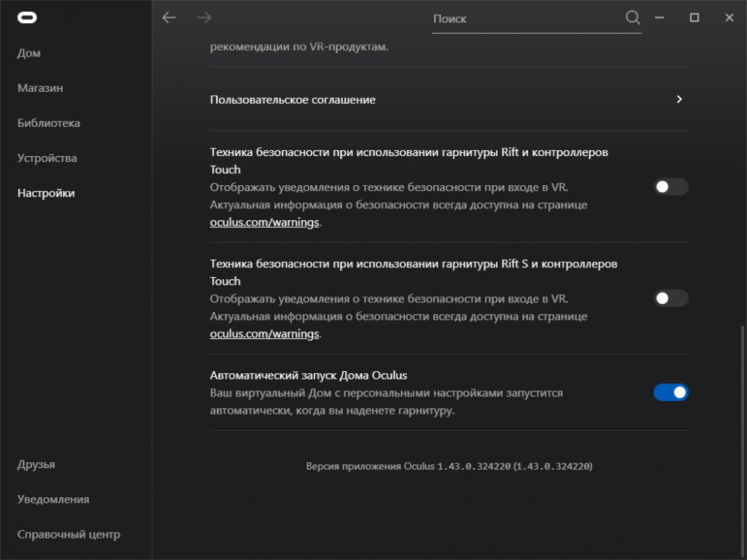Image resolution: width=747 pixels, height=560 pixels.
Task: Open the Друзья panel
Action: click(x=36, y=464)
